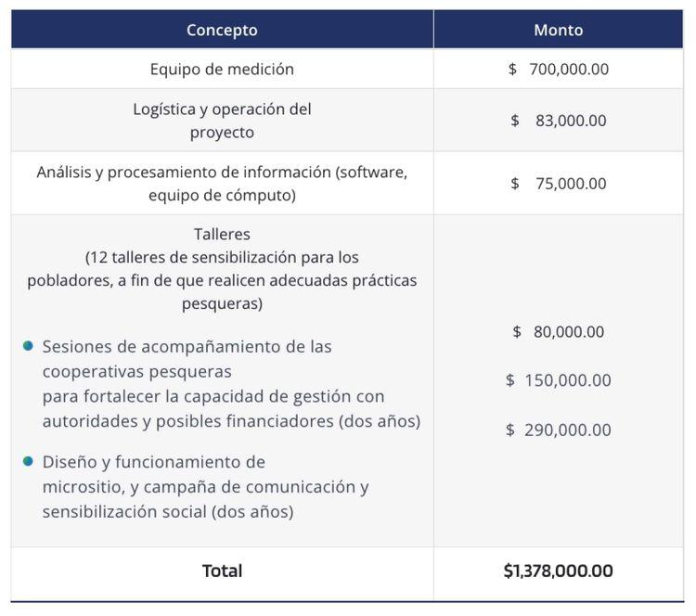
Task: Click the Logística y operación del proyecto cell
Action: [x=222, y=121]
